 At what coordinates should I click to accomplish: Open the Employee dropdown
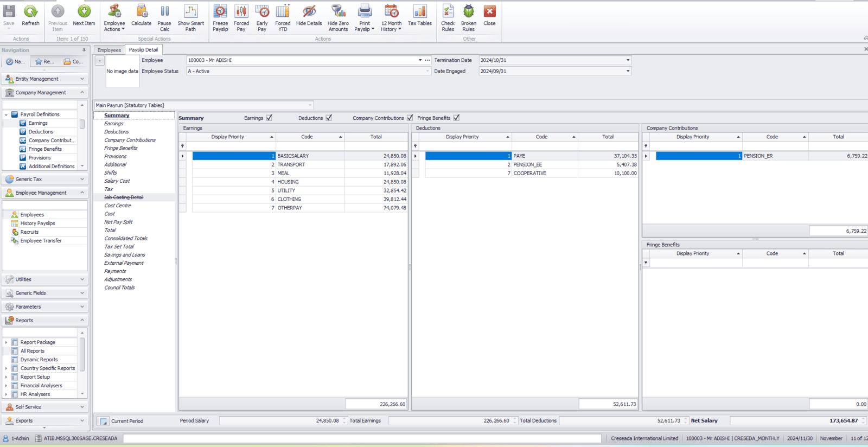(x=420, y=60)
